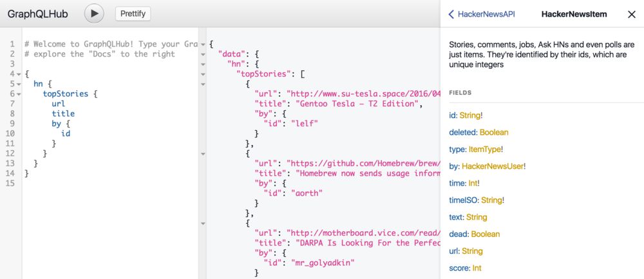Collapse the topStories block at line 6
The height and width of the screenshot is (279, 644).
19,94
